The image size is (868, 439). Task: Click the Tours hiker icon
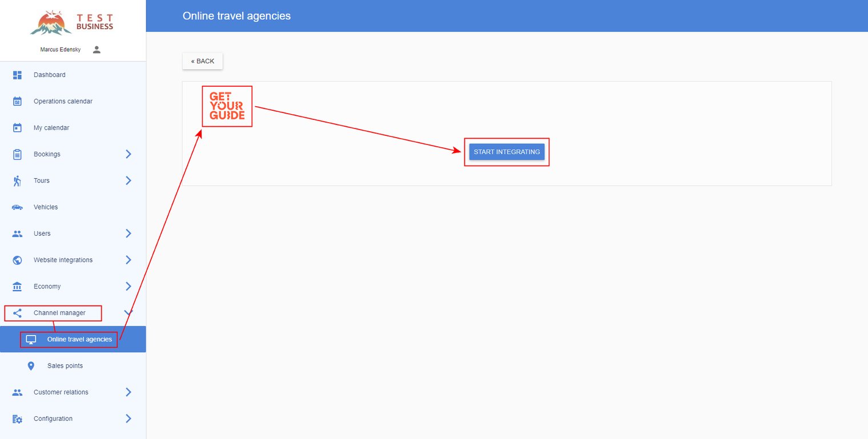tap(17, 180)
